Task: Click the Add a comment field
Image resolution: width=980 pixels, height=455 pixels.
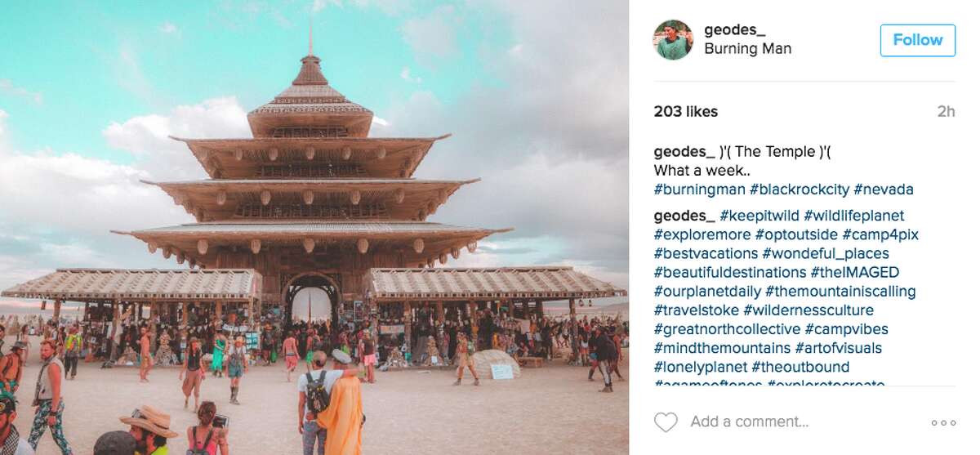Action: click(x=749, y=422)
